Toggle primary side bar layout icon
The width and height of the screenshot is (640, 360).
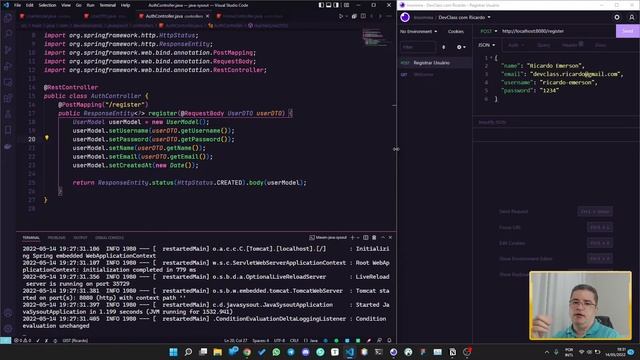(x=321, y=5)
